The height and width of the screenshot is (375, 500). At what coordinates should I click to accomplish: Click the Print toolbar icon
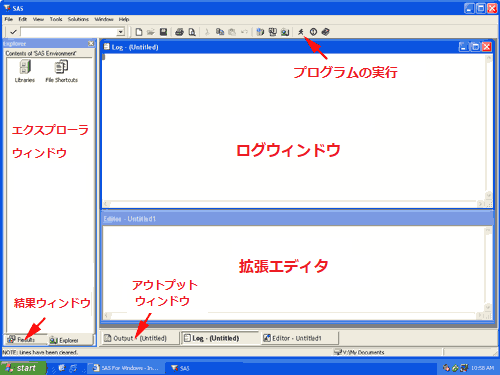tap(179, 32)
